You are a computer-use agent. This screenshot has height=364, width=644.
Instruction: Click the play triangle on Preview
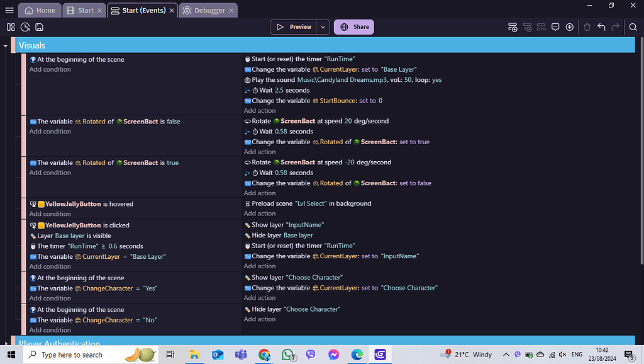point(280,27)
